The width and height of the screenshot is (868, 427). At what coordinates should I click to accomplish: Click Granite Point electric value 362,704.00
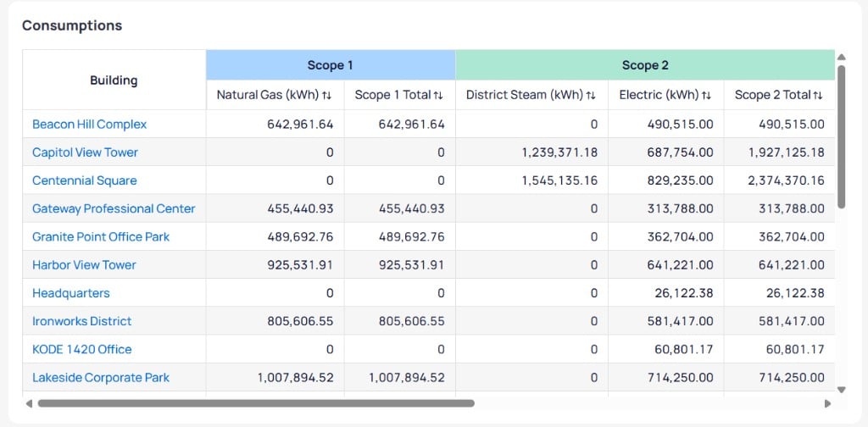pos(681,236)
